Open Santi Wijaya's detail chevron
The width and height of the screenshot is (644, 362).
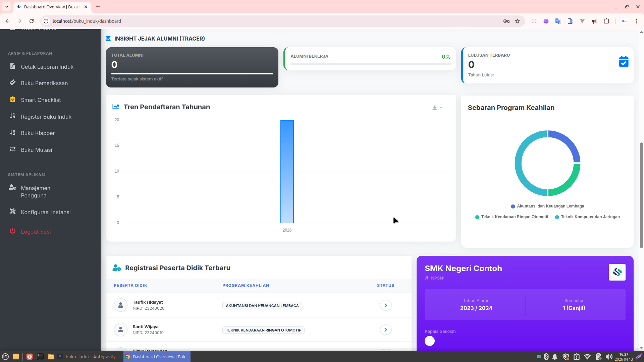click(385, 330)
